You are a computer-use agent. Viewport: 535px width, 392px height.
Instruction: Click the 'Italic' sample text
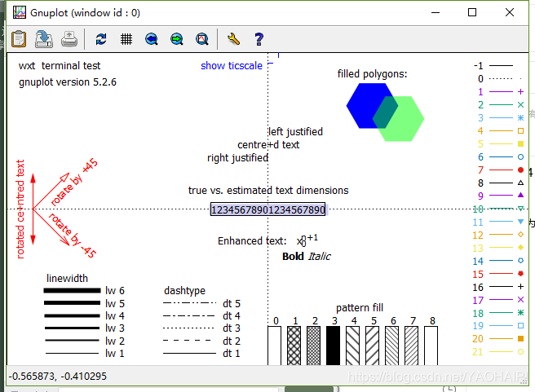click(319, 257)
